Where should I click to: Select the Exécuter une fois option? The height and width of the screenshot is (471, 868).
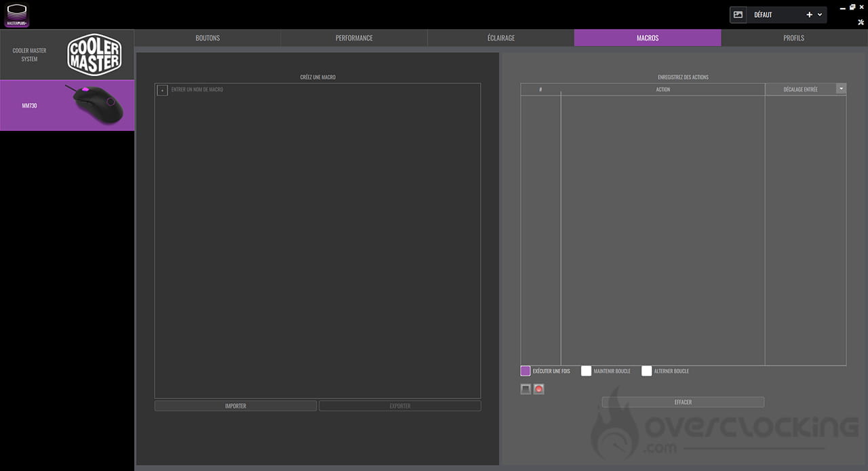click(x=526, y=371)
